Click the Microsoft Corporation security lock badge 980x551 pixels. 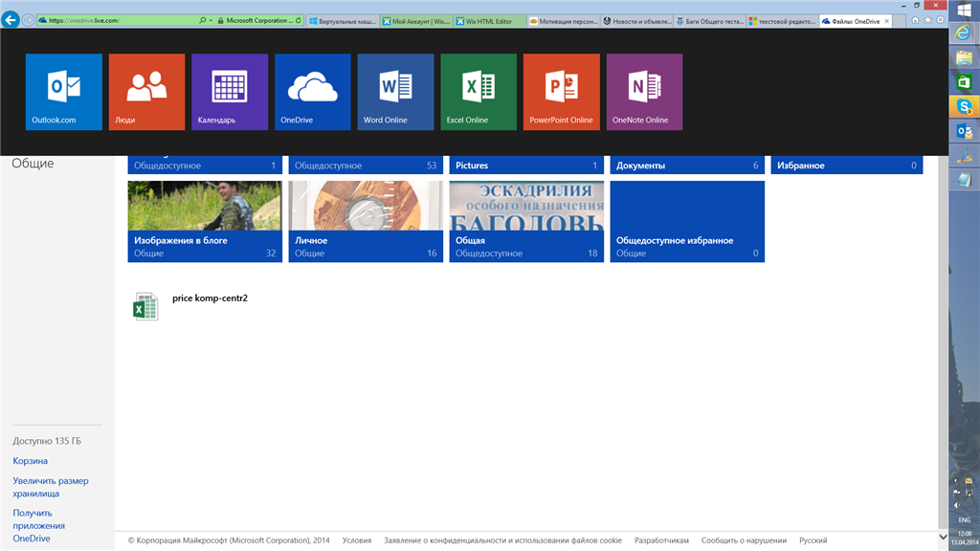(255, 21)
